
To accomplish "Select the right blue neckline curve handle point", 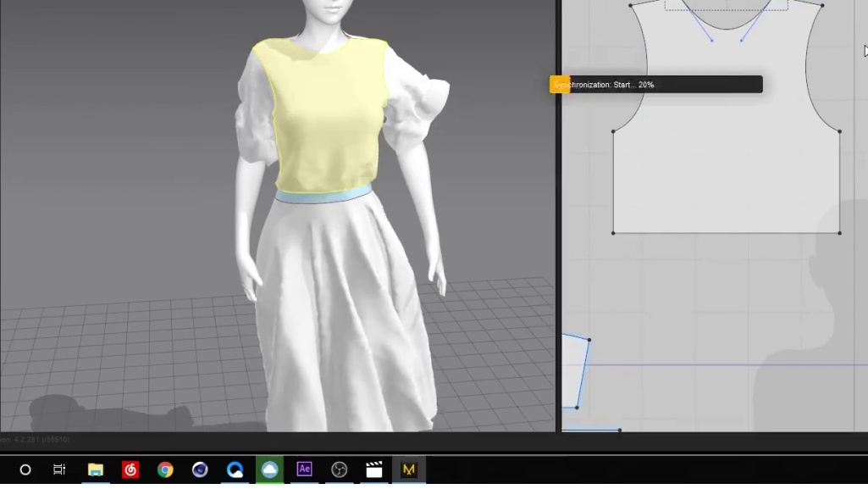I will [741, 41].
